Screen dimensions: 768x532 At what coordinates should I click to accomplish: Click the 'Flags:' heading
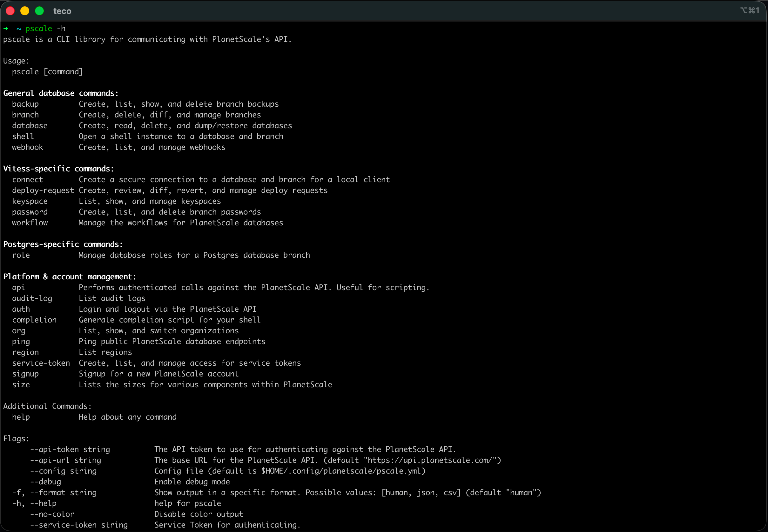16,439
